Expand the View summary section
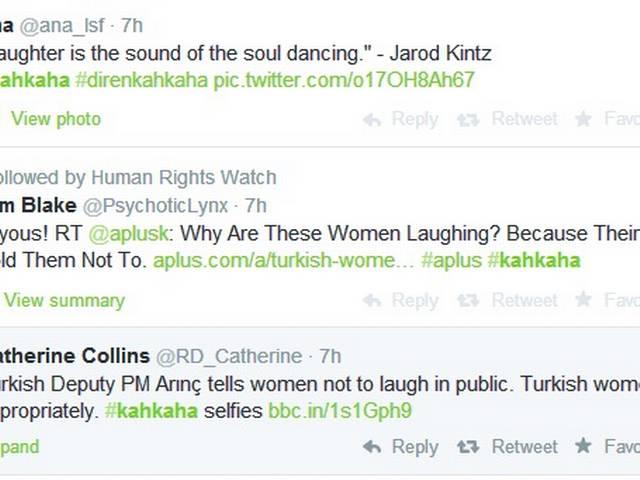 pos(64,301)
